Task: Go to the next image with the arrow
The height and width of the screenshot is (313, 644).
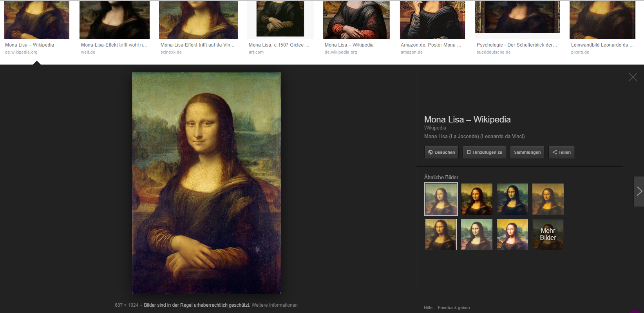Action: [x=639, y=191]
